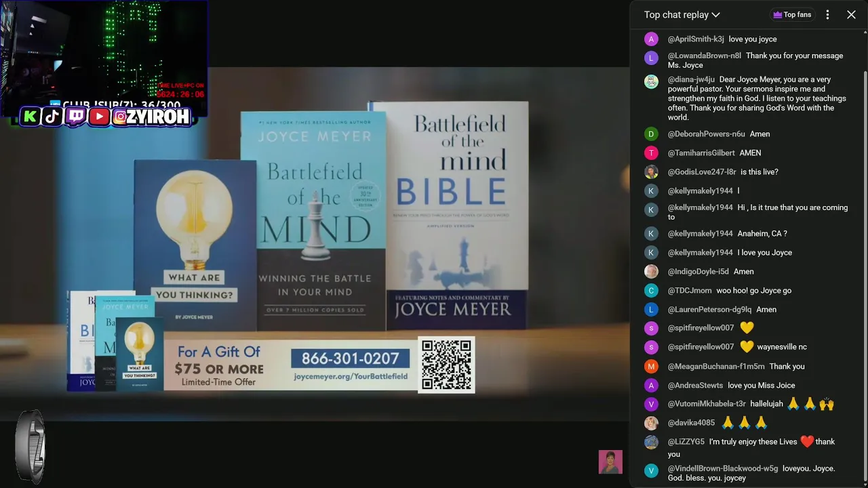The width and height of the screenshot is (868, 488).
Task: Click @DeborahPowers-n6u's green avatar
Action: coord(651,134)
